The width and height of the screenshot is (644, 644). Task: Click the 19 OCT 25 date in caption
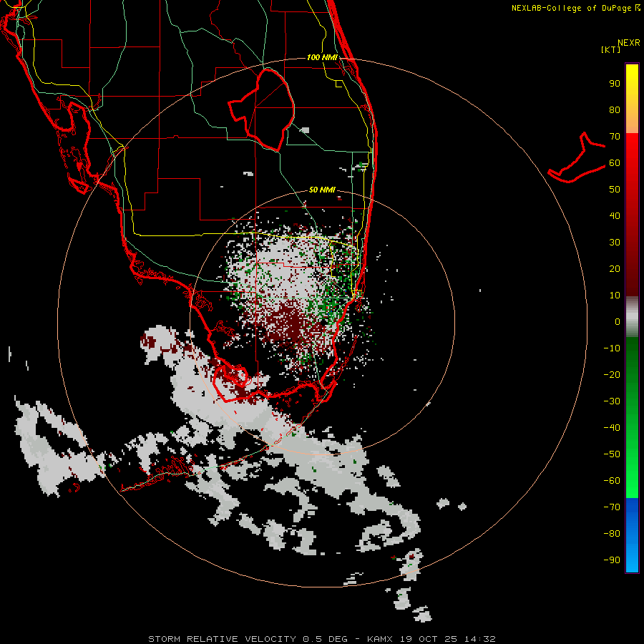[x=429, y=639]
